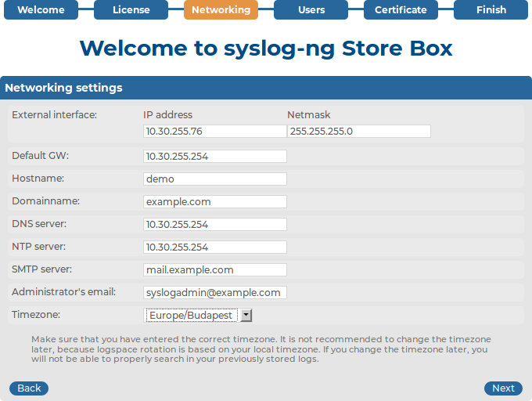The height and width of the screenshot is (401, 532).
Task: Open the License wizard step
Action: pyautogui.click(x=131, y=9)
